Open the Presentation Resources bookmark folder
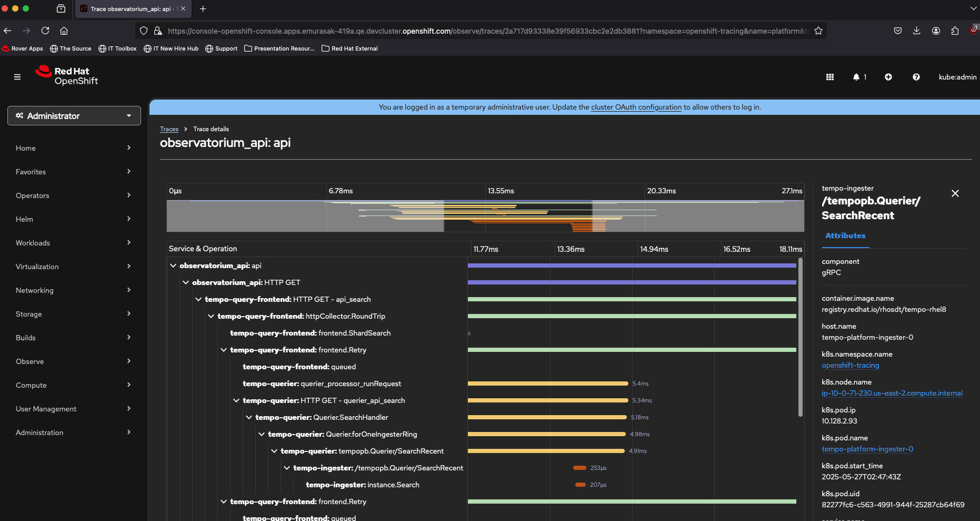980x521 pixels. tap(279, 48)
